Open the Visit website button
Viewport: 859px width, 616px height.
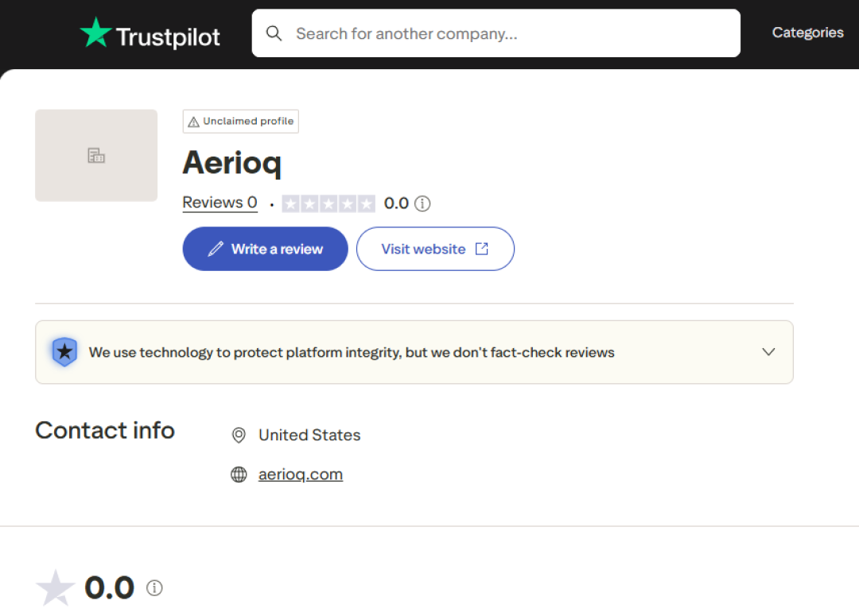pos(435,249)
